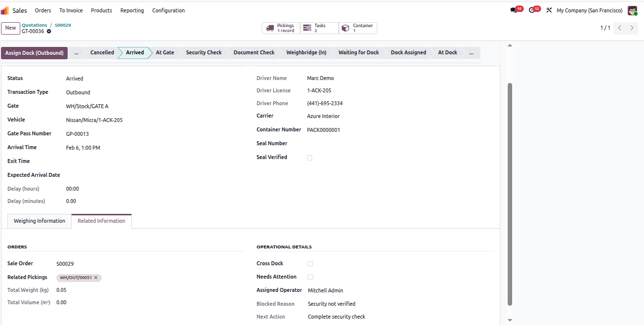Click the empty Seal Number field
The width and height of the screenshot is (644, 325).
tap(400, 144)
